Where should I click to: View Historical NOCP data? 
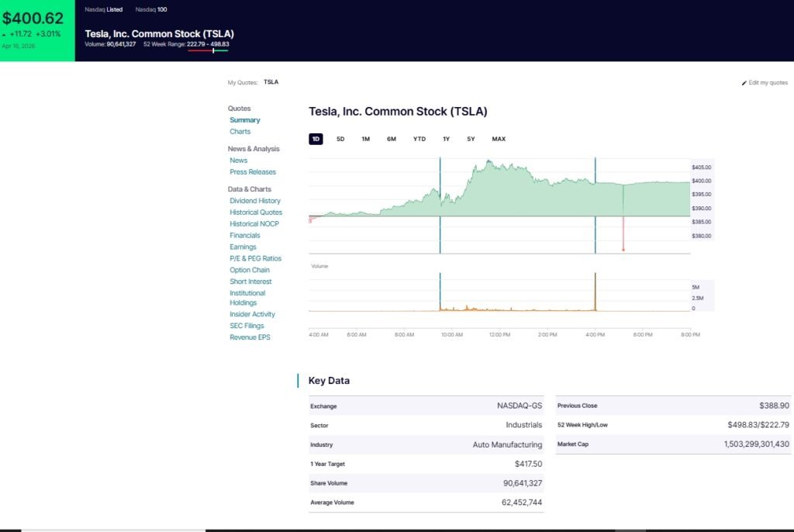click(254, 223)
